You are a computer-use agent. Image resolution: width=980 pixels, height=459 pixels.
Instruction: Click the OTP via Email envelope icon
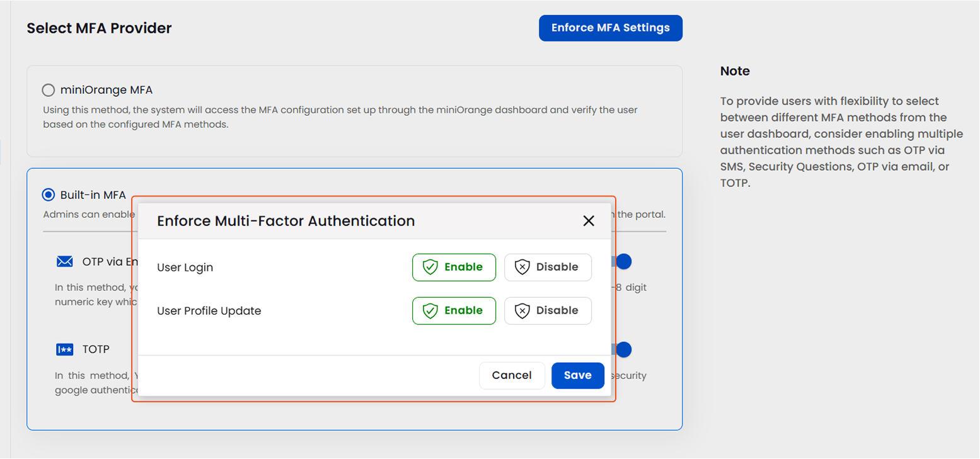[x=64, y=261]
